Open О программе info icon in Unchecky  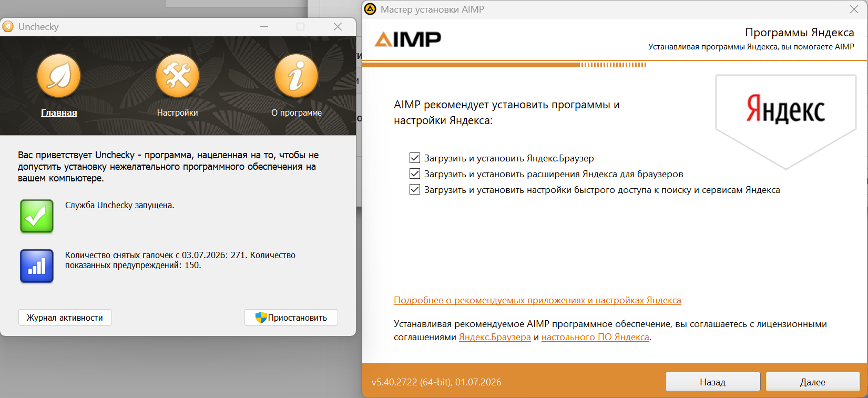(x=297, y=76)
